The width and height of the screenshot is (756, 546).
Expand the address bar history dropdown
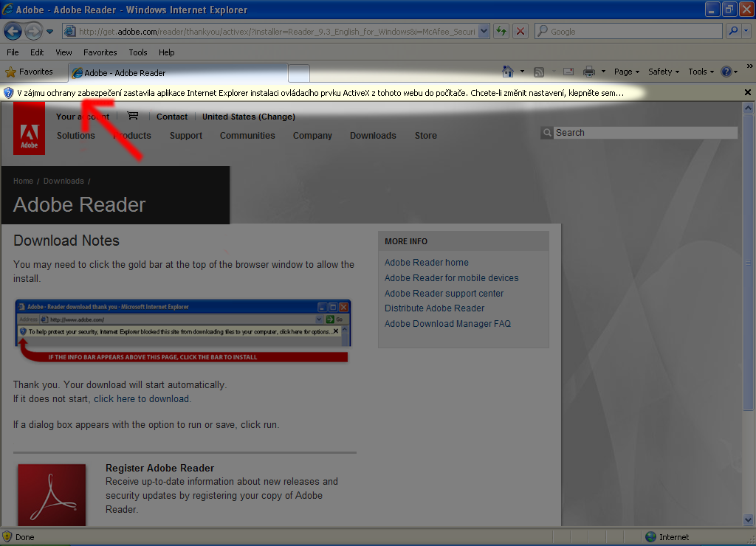tap(484, 32)
